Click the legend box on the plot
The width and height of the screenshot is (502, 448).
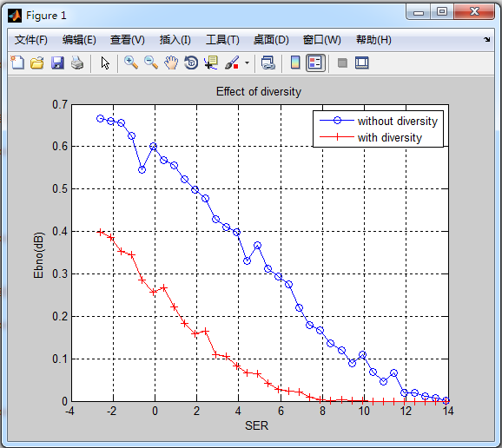coord(378,129)
